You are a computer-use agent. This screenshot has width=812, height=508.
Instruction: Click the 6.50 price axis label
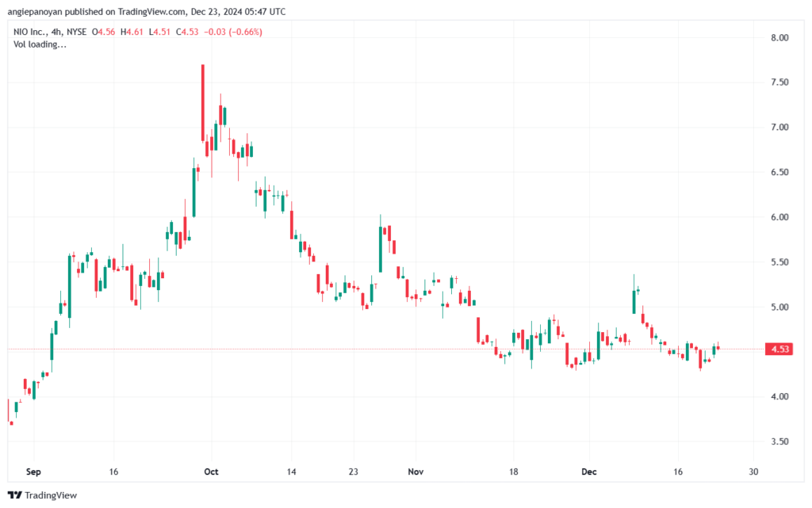pyautogui.click(x=779, y=172)
